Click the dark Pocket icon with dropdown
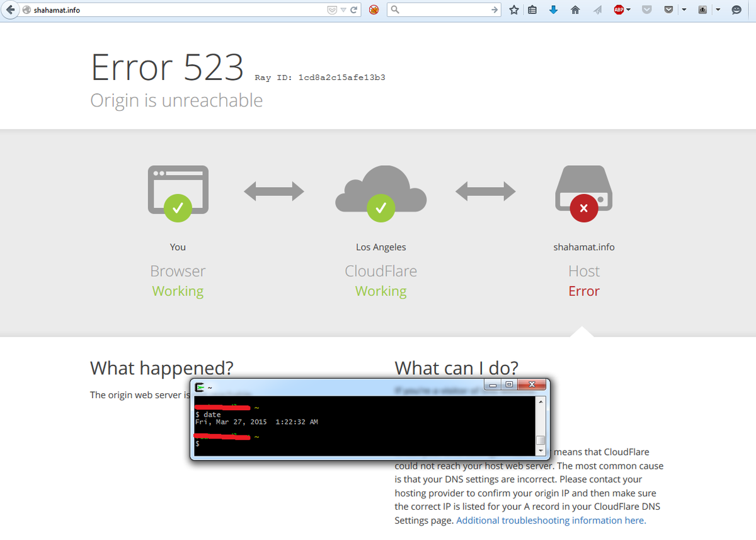 click(x=668, y=10)
